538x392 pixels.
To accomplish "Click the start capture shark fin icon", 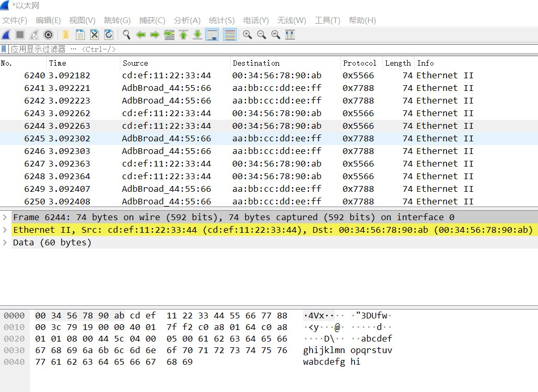I will click(x=6, y=35).
